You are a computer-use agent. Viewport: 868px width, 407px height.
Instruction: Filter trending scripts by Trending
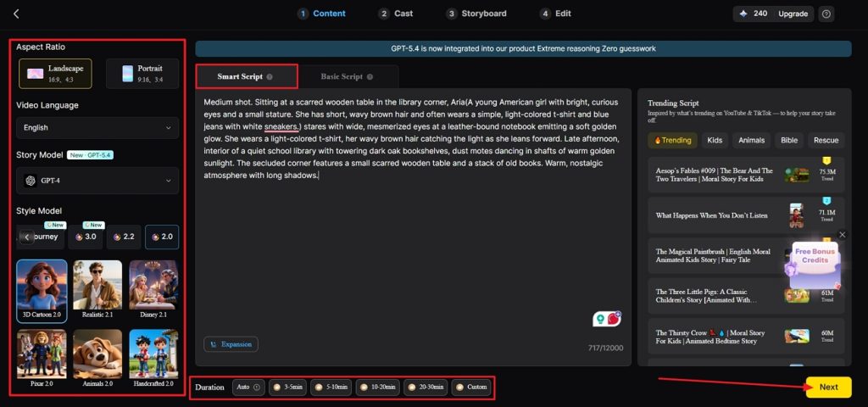[672, 141]
